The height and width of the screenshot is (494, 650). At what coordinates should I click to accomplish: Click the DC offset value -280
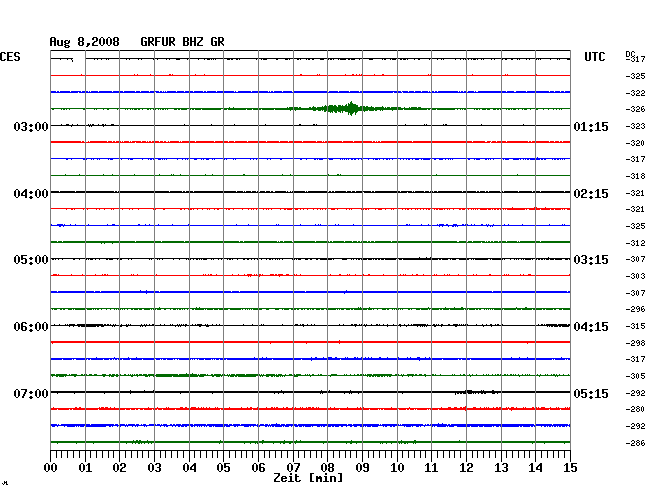click(x=635, y=409)
